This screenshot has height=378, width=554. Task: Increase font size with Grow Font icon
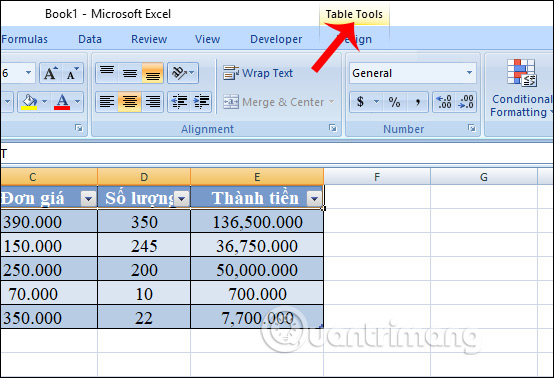click(x=51, y=73)
